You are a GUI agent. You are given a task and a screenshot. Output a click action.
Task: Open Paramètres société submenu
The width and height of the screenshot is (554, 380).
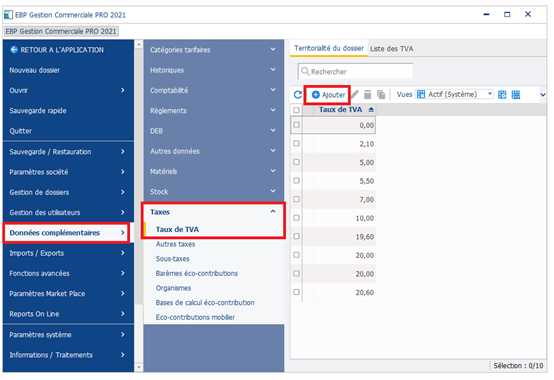[68, 172]
